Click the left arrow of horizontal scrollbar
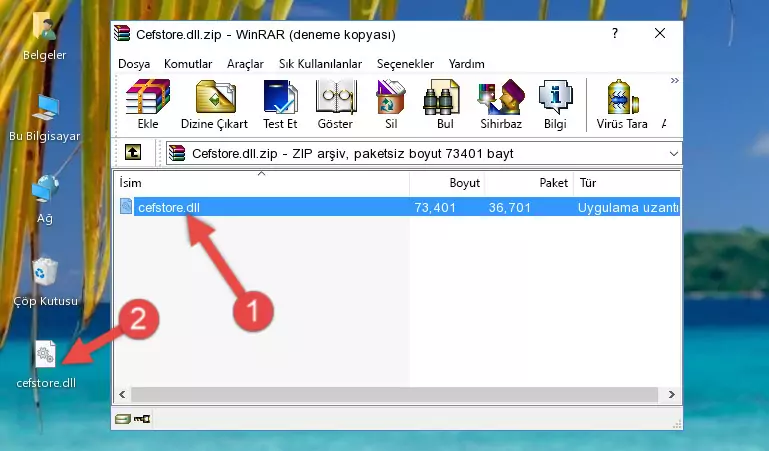 pyautogui.click(x=123, y=395)
